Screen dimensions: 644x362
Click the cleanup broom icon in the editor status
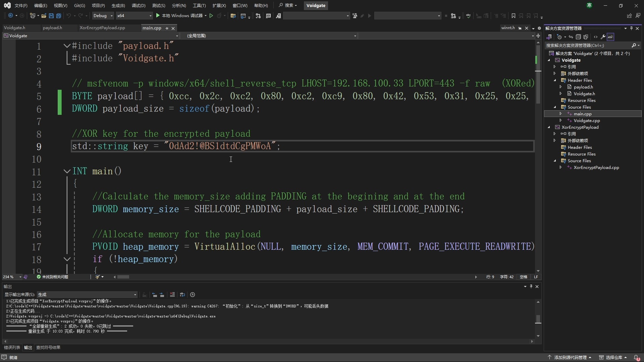98,277
